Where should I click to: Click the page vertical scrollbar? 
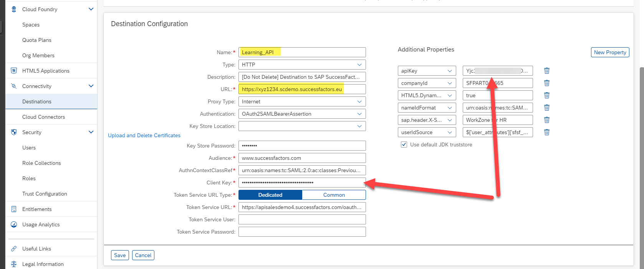tap(641, 168)
